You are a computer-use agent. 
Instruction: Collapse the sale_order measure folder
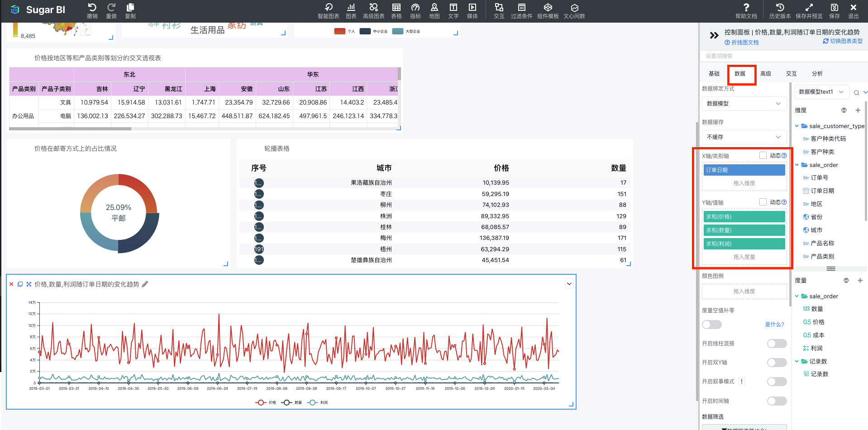[797, 296]
